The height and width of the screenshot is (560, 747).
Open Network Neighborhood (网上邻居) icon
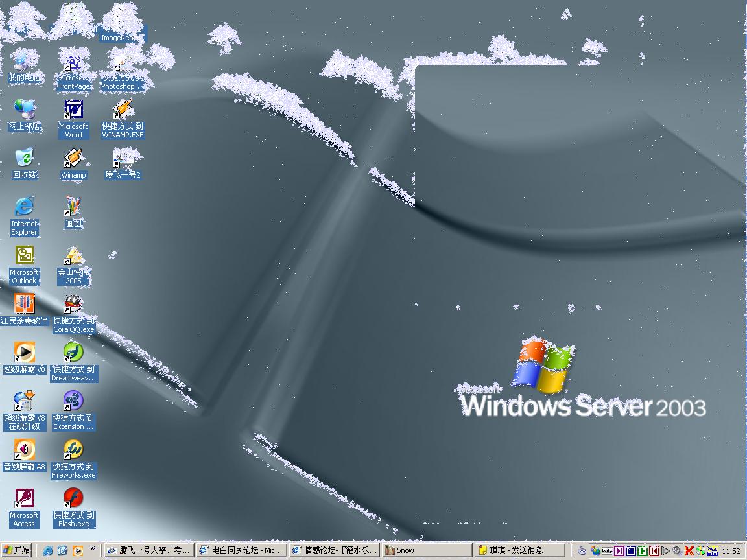click(x=24, y=110)
